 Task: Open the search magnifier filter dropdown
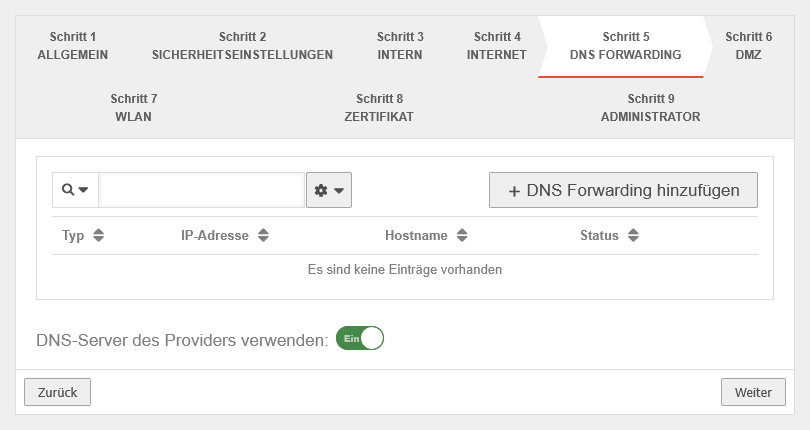tap(75, 190)
